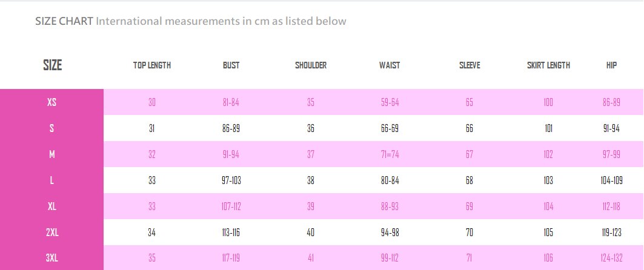
Task: Click the SKIRT LENGTH column header
Action: coord(548,65)
